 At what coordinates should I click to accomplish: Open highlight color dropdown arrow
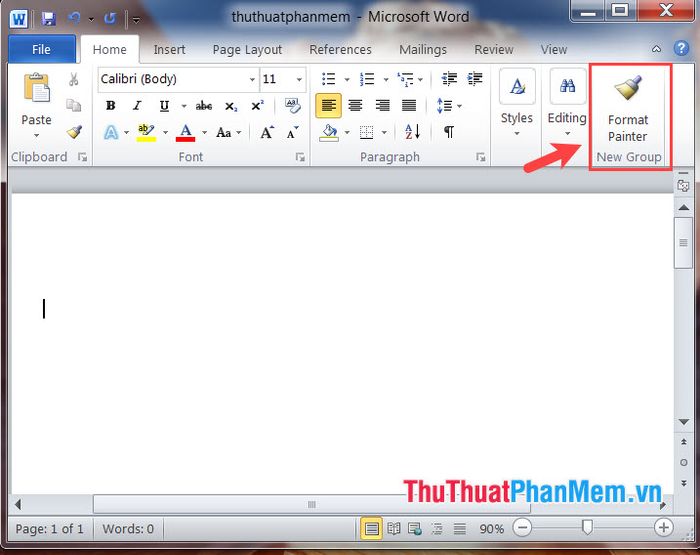coord(165,133)
